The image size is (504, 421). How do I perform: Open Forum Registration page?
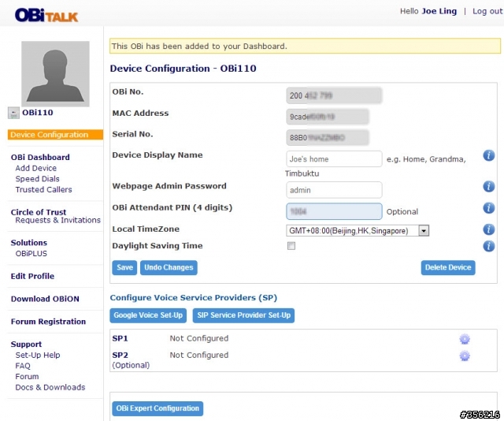[48, 322]
